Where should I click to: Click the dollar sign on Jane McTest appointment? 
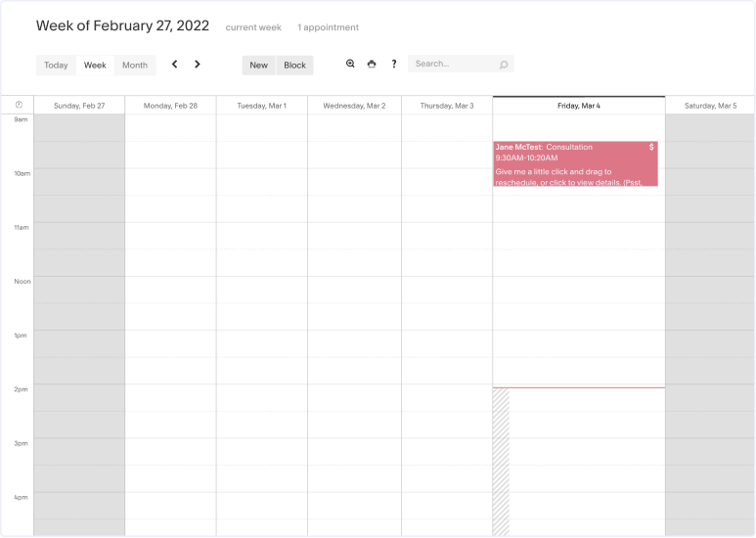[651, 147]
